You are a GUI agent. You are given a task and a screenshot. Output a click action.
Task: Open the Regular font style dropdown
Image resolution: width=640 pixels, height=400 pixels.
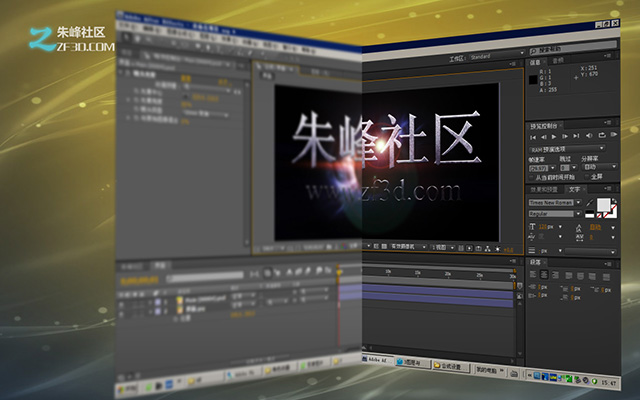[x=578, y=213]
